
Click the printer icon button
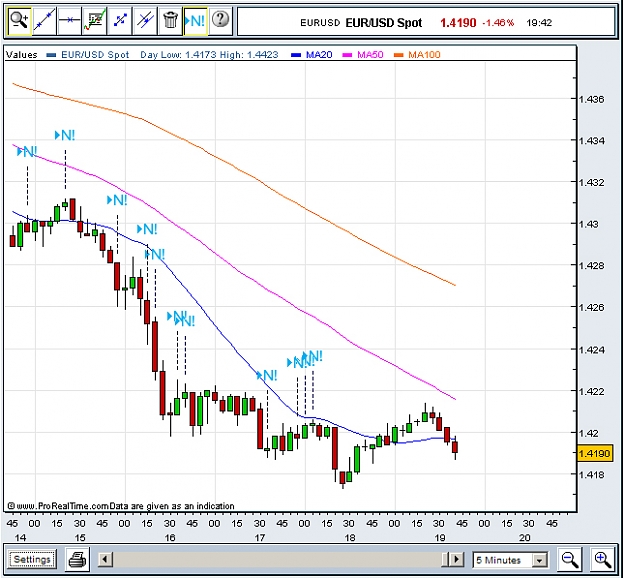78,559
